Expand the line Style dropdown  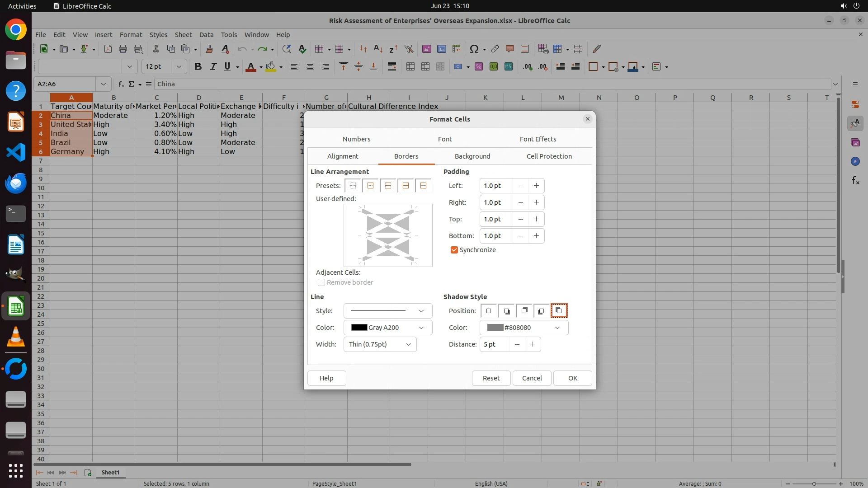387,311
